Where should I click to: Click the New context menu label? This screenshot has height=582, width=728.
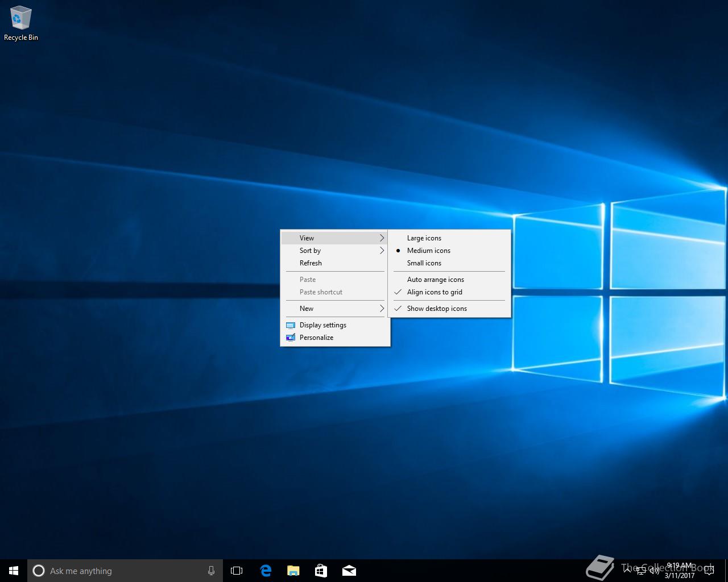[x=307, y=309]
